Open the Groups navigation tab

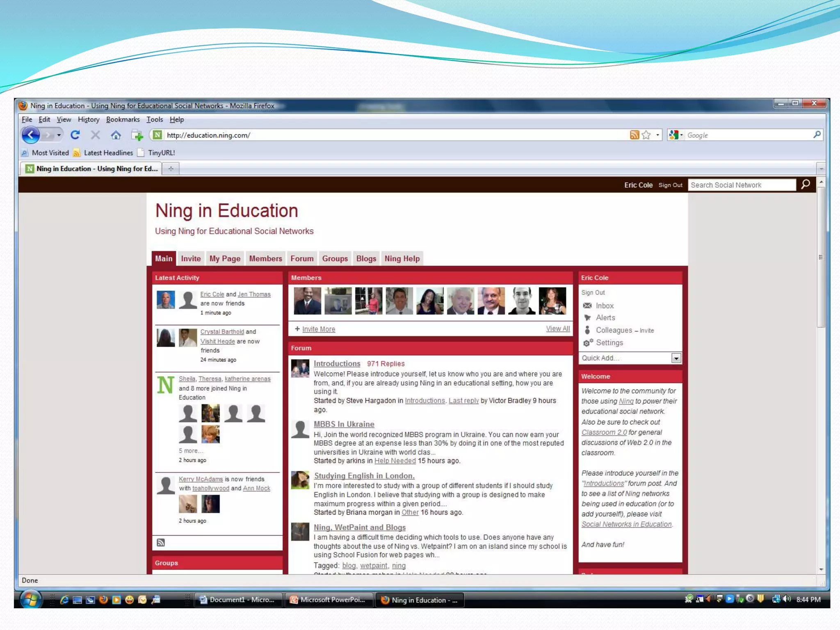point(335,258)
